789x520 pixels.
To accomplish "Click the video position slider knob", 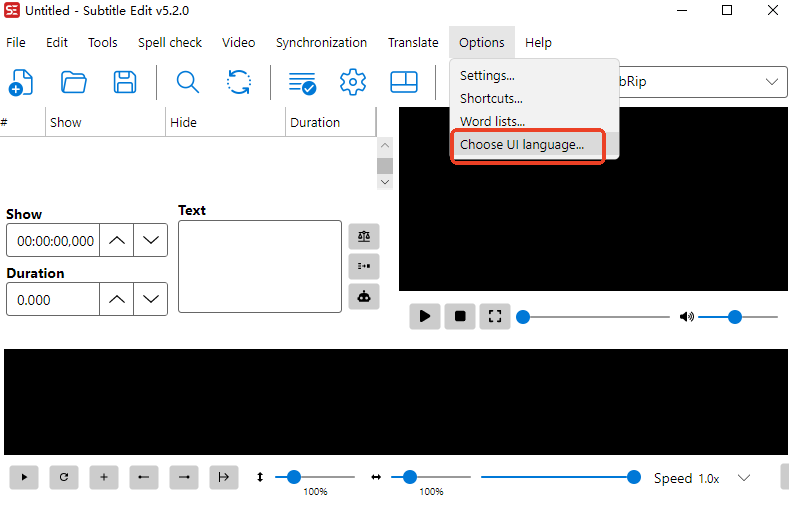I will pyautogui.click(x=523, y=317).
